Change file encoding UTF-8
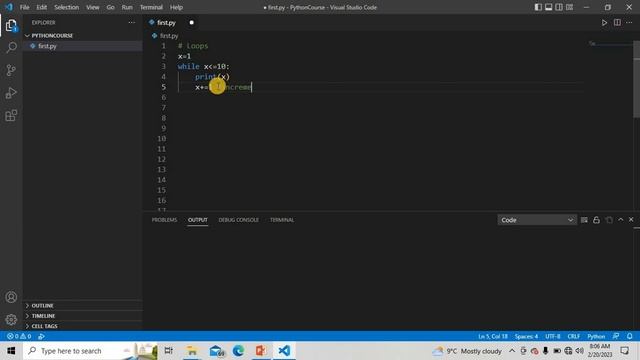Image resolution: width=640 pixels, height=360 pixels. coord(553,336)
